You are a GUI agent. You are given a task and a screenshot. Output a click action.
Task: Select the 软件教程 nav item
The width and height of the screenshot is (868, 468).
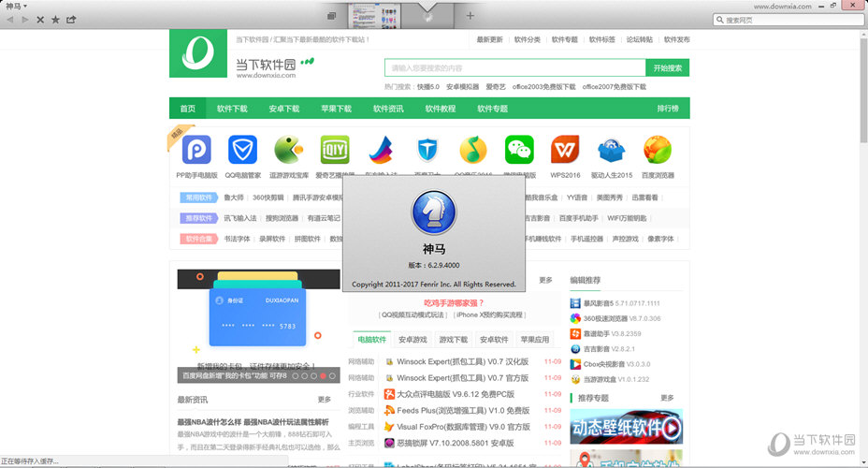(x=441, y=109)
